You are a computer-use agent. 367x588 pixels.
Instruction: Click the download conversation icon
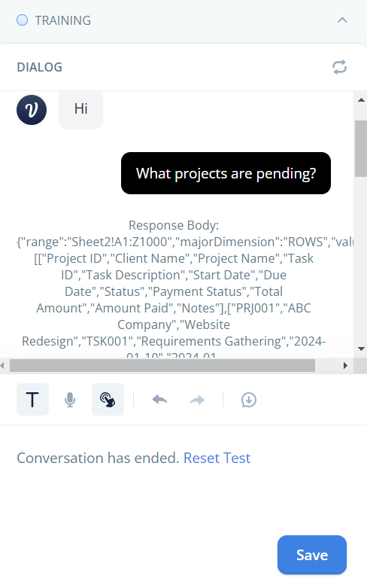pos(249,400)
